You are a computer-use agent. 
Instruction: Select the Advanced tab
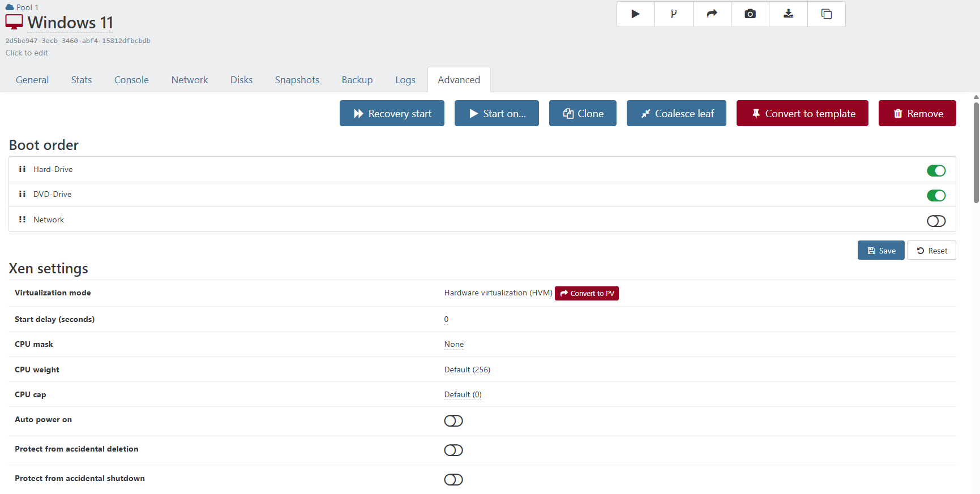[459, 80]
